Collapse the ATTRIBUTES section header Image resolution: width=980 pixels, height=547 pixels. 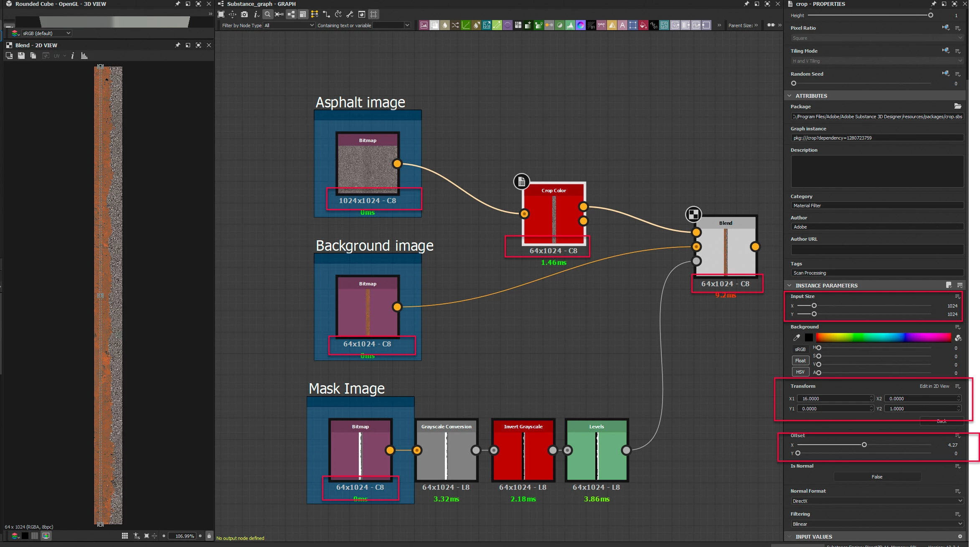point(789,96)
